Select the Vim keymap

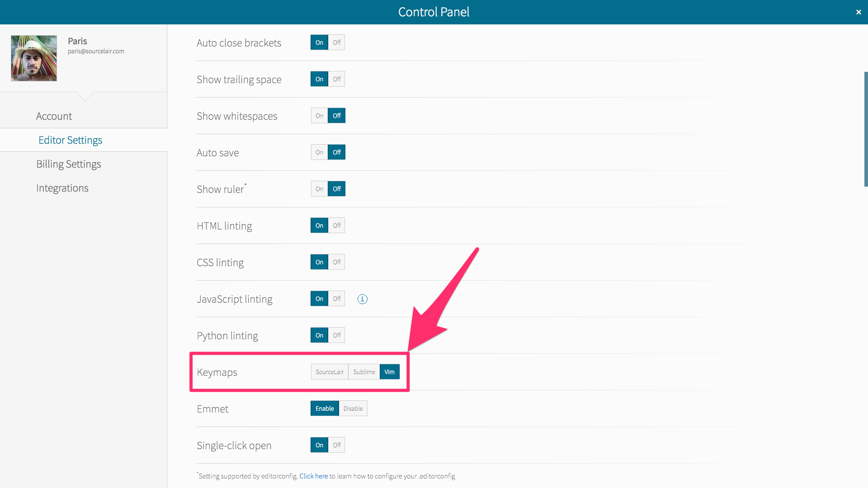(x=389, y=372)
